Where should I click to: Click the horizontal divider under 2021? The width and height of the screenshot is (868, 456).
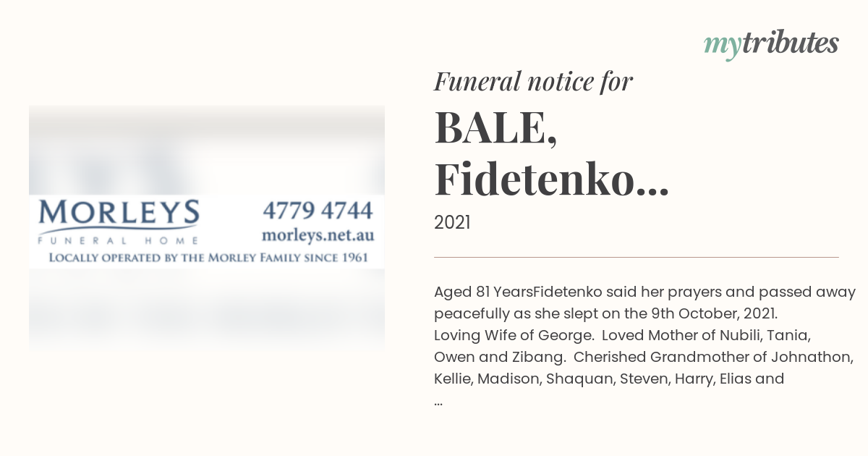click(637, 257)
